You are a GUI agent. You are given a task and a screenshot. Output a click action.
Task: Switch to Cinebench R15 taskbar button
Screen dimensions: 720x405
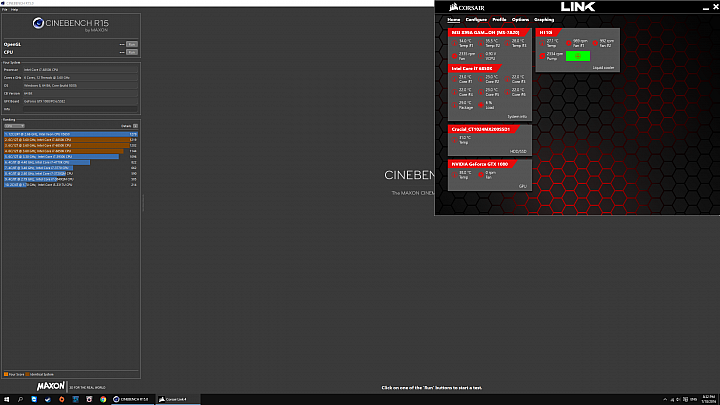(132, 399)
